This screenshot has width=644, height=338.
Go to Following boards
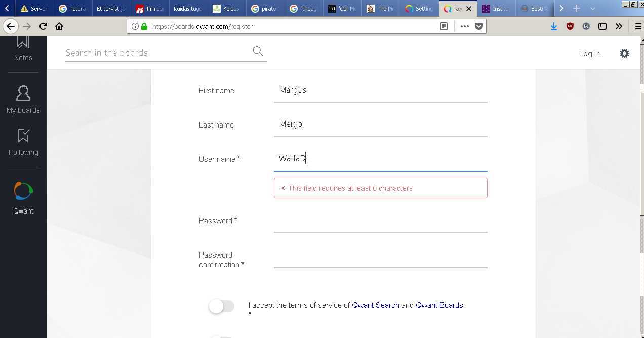coord(23,142)
